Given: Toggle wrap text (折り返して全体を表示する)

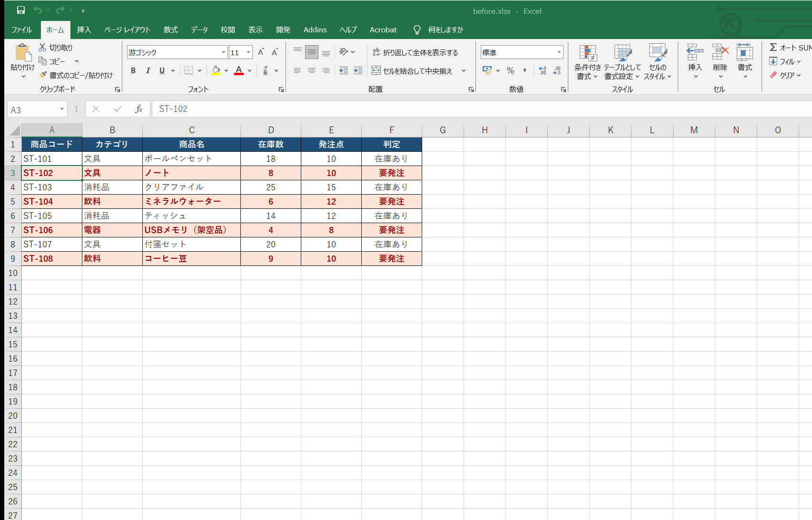Looking at the screenshot, I should 415,52.
